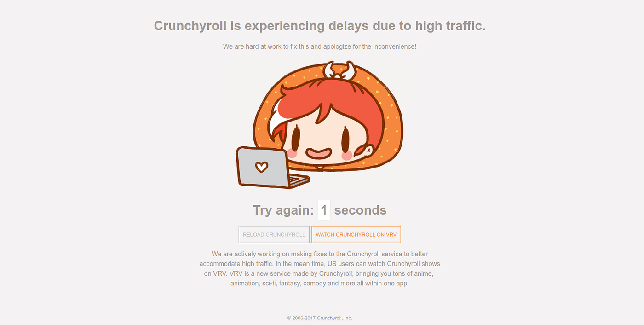
Task: Click the 'seconds' label
Action: (x=360, y=210)
